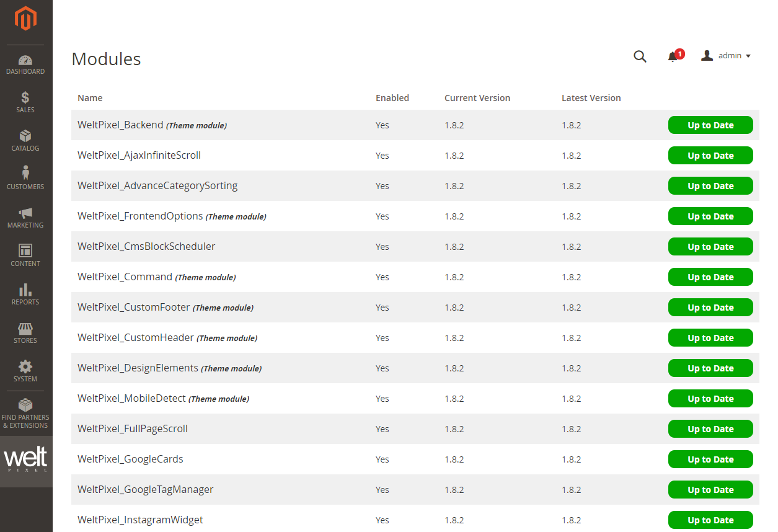Select the WeltPixel_FullPageScroll module name
Screen dimensions: 778x532
[133, 428]
